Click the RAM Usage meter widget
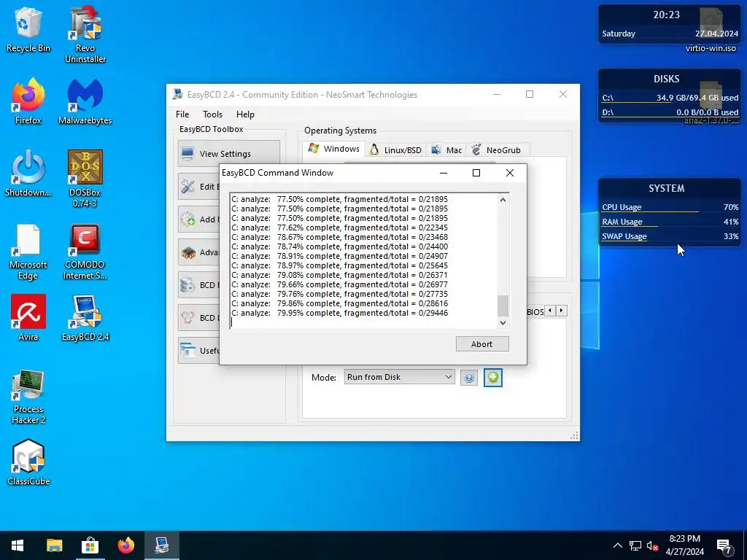 (670, 222)
